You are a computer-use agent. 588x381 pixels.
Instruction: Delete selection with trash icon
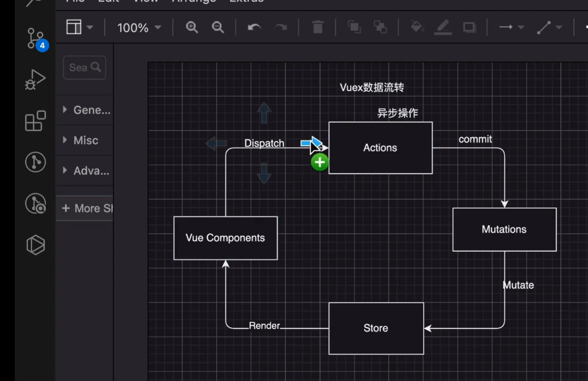coord(318,27)
